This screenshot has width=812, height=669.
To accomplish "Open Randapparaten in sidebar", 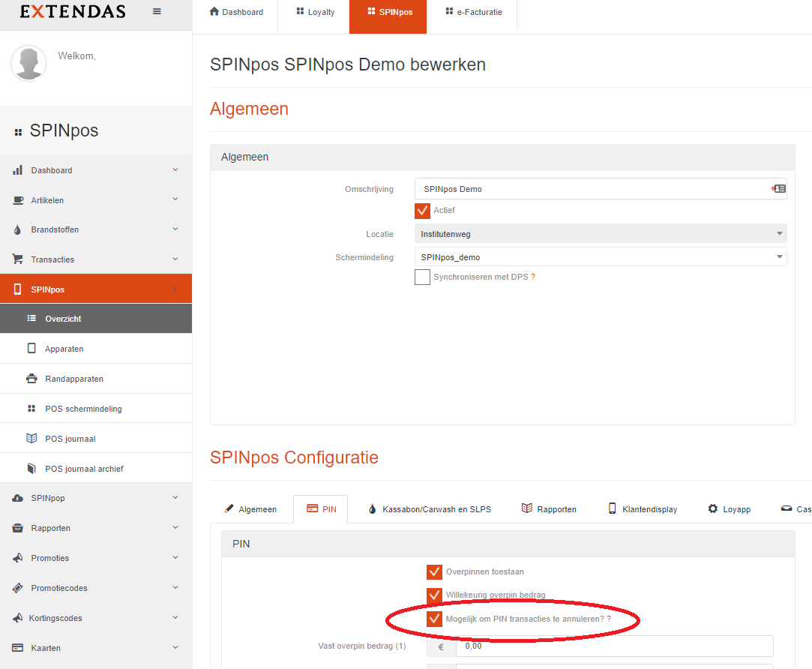I will click(x=96, y=379).
